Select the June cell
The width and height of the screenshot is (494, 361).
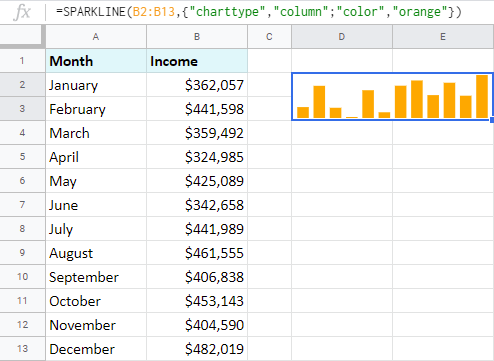pyautogui.click(x=96, y=205)
